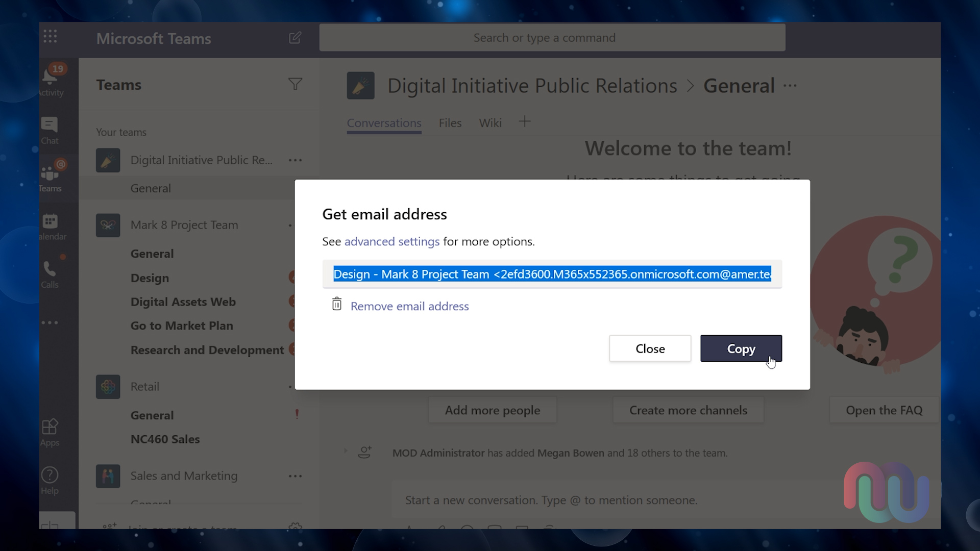This screenshot has width=980, height=551.
Task: Open the Research and Development channel
Action: coord(207,350)
